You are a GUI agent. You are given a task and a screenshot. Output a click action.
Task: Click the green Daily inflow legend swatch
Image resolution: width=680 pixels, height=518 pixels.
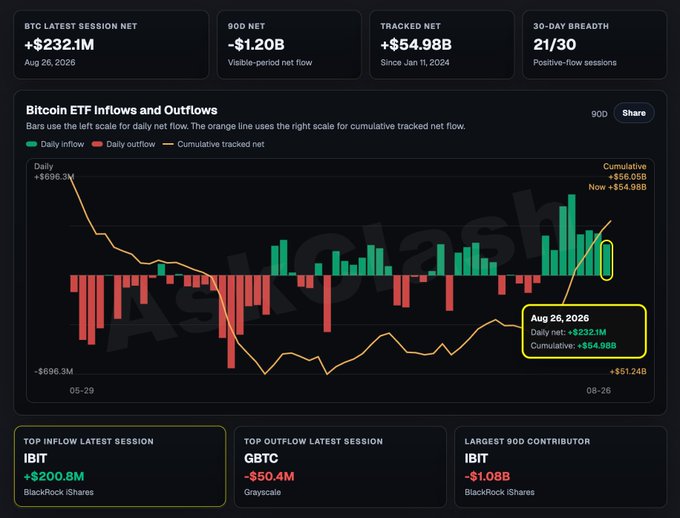31,144
